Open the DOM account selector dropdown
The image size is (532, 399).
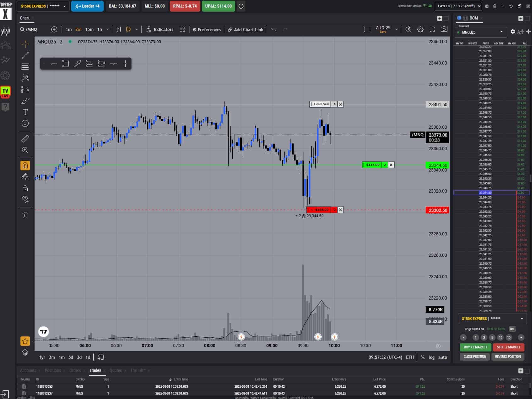click(492, 318)
